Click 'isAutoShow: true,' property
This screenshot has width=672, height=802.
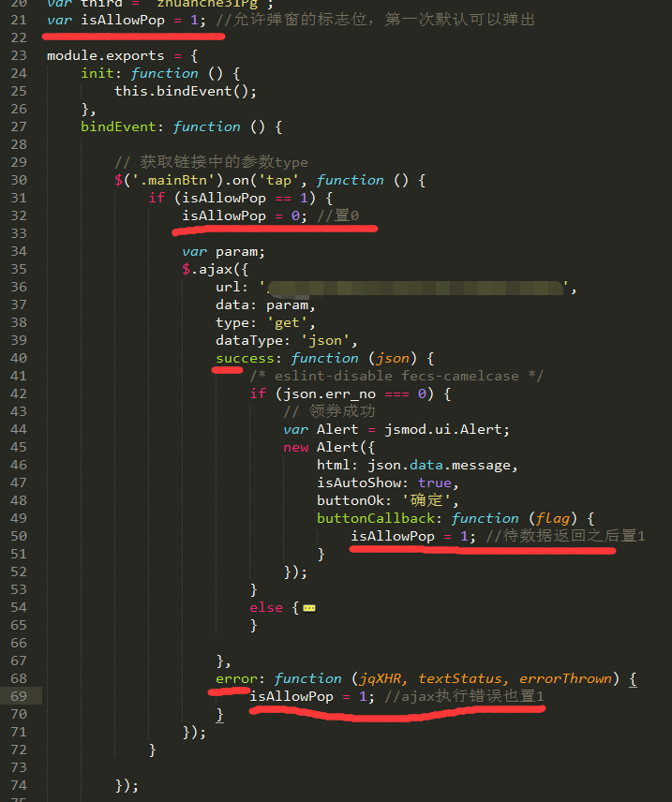point(387,483)
